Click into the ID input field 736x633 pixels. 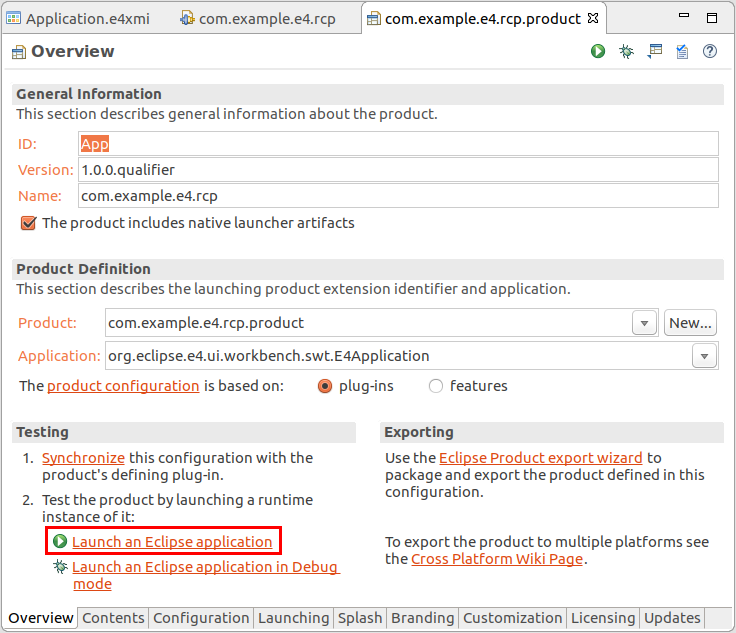[398, 144]
